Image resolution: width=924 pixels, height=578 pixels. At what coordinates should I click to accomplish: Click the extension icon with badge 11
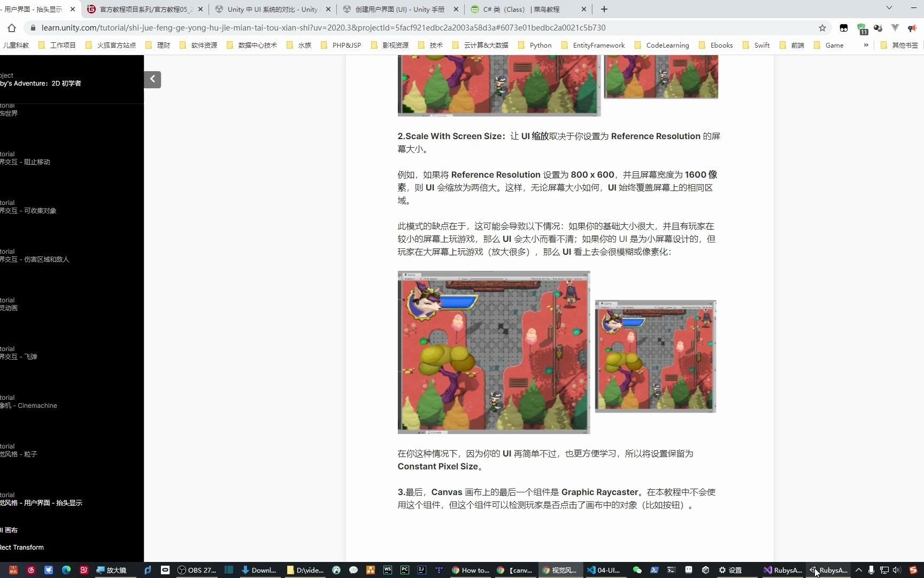coord(862,28)
